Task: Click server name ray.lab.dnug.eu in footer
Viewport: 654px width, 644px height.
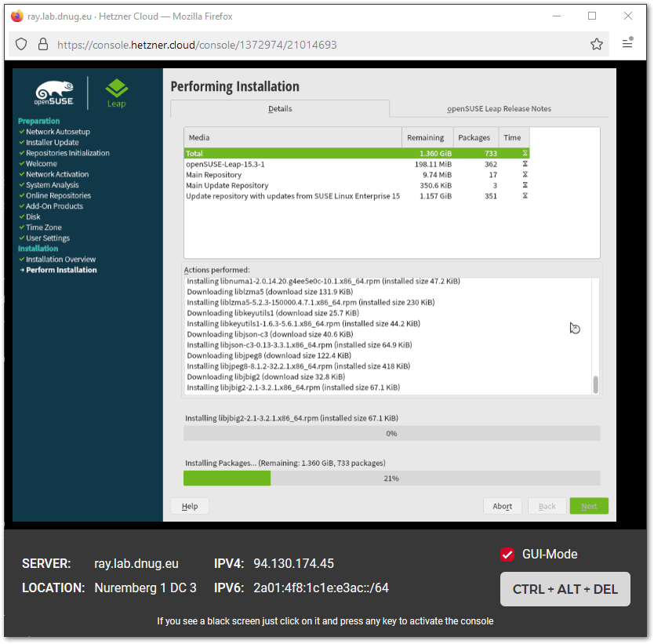Action: coord(136,563)
